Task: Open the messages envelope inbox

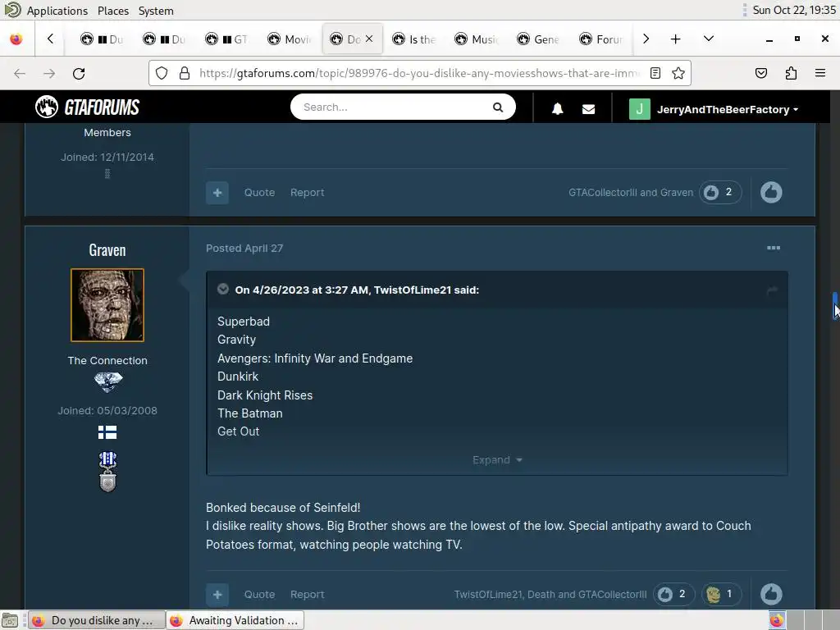Action: (x=588, y=109)
